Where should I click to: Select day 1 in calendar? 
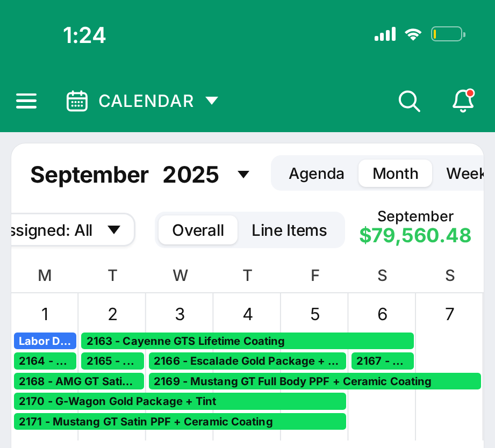[x=45, y=314]
